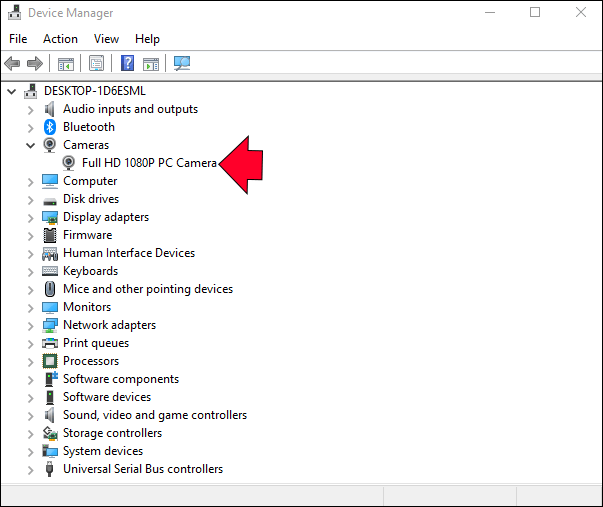Viewport: 603px width, 507px height.
Task: Select Mice and other pointing devices label
Action: point(148,289)
